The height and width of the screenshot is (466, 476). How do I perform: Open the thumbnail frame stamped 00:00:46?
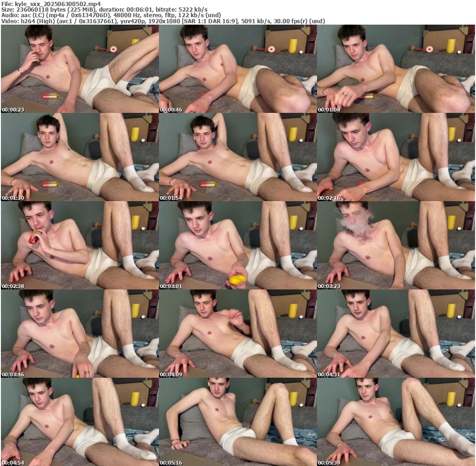tap(238, 69)
